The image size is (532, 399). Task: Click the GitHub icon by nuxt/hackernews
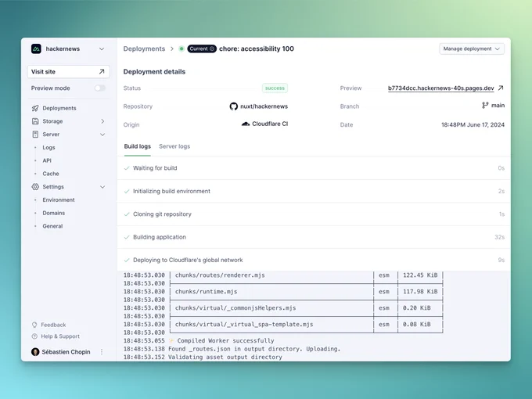pos(233,106)
